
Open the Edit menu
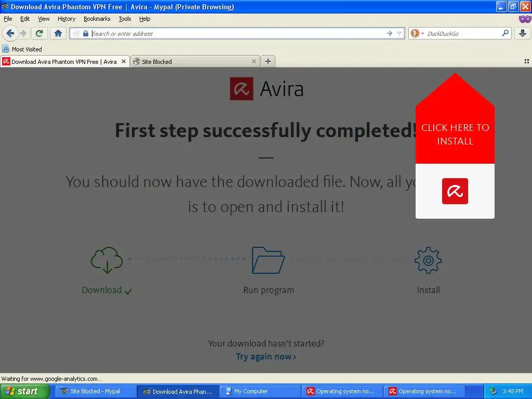click(x=25, y=19)
